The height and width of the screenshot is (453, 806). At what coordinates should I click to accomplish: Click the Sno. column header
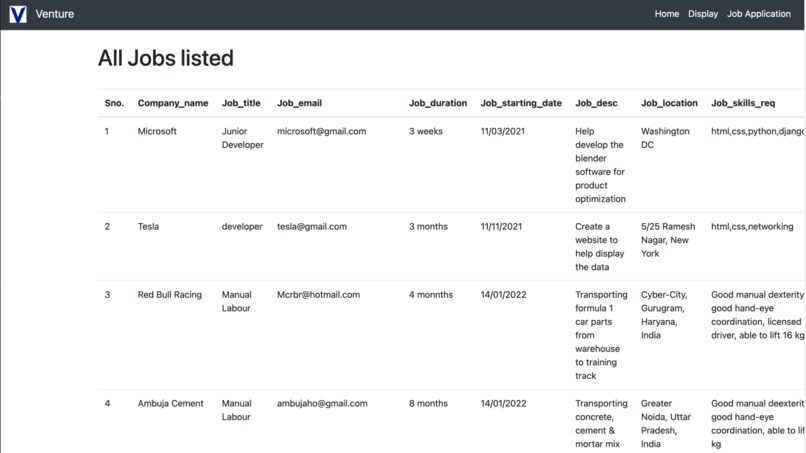click(x=114, y=103)
